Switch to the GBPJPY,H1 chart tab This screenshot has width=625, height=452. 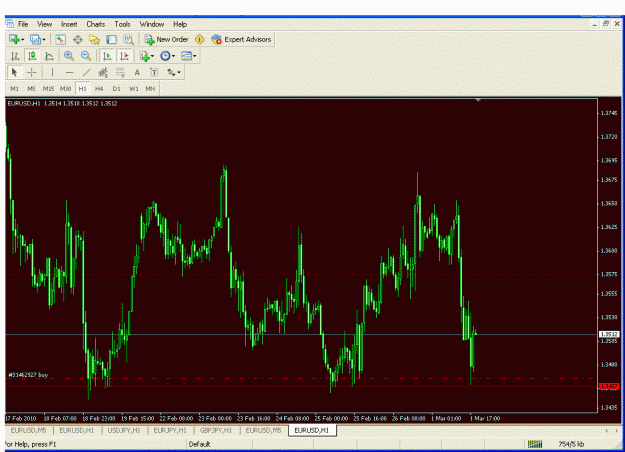[216, 430]
